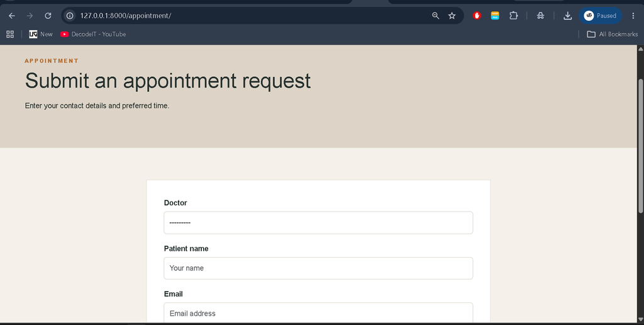This screenshot has height=325, width=644.
Task: Click "Enter your contact details and preferred time."
Action: coord(97,106)
